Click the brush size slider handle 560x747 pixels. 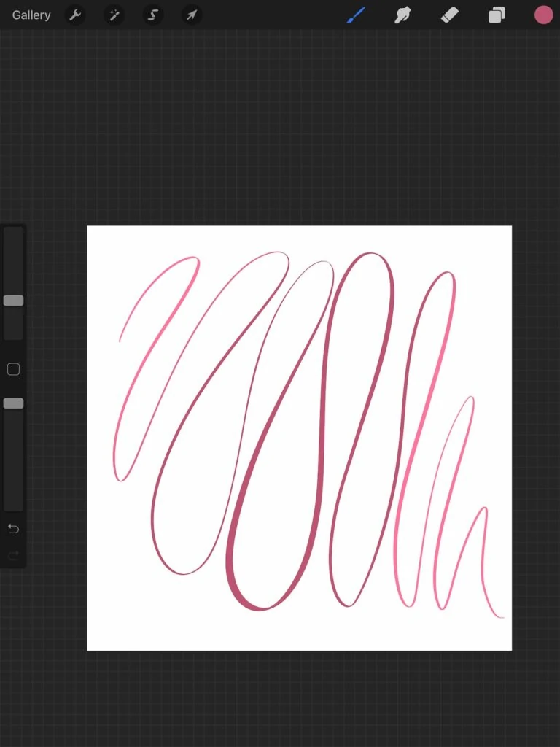click(x=13, y=301)
